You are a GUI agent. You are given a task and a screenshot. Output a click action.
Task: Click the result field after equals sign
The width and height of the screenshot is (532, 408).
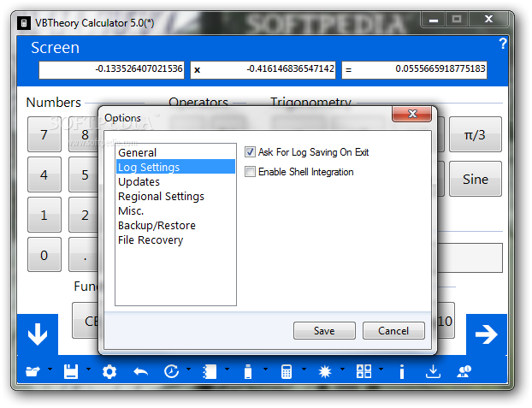click(x=414, y=70)
